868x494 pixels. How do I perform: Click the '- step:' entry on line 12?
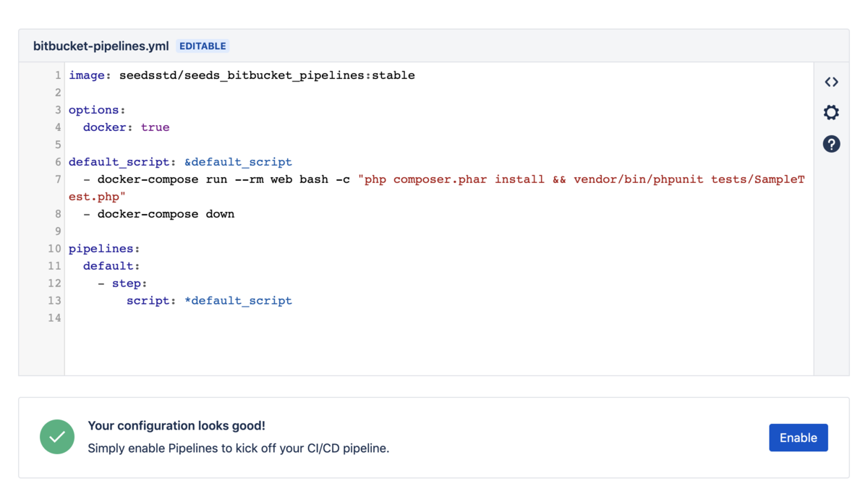coord(123,284)
